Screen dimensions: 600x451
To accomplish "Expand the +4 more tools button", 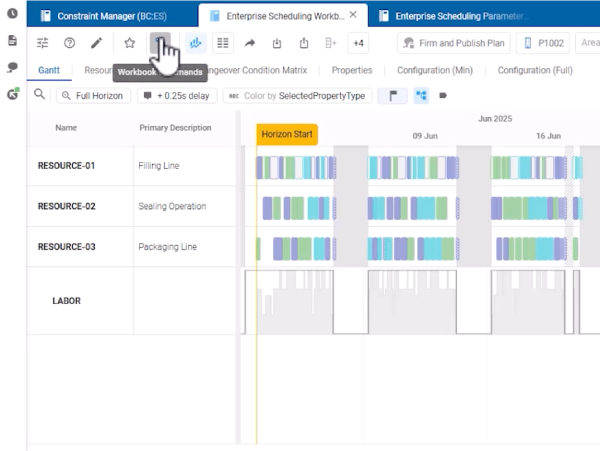I will point(358,43).
